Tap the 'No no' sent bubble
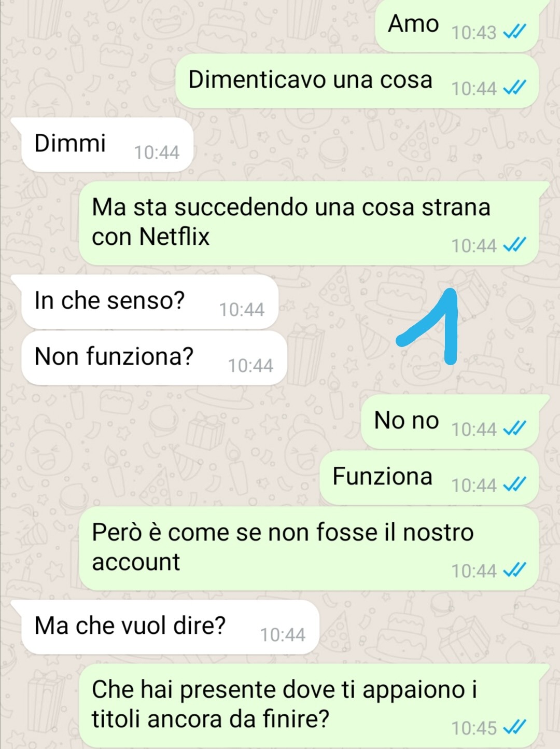The image size is (560, 749). click(450, 422)
